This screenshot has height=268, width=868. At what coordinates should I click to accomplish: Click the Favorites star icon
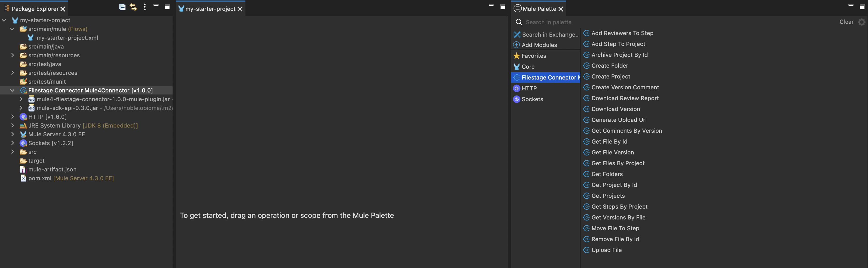click(x=517, y=56)
